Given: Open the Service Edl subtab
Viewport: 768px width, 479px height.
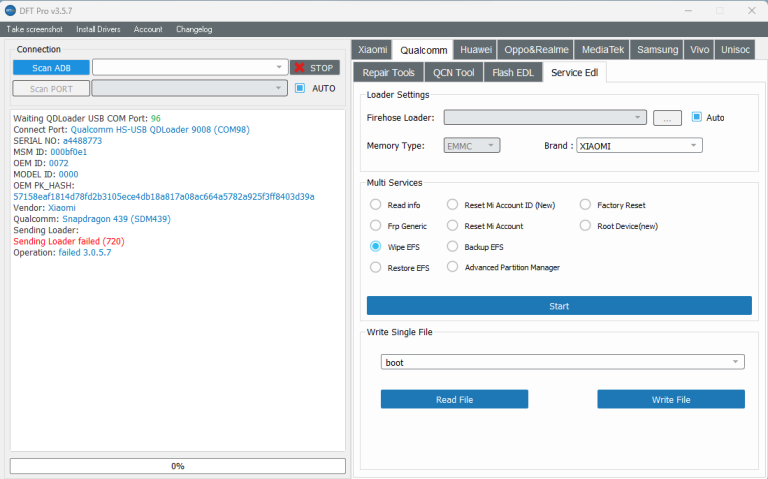Looking at the screenshot, I should tap(575, 72).
